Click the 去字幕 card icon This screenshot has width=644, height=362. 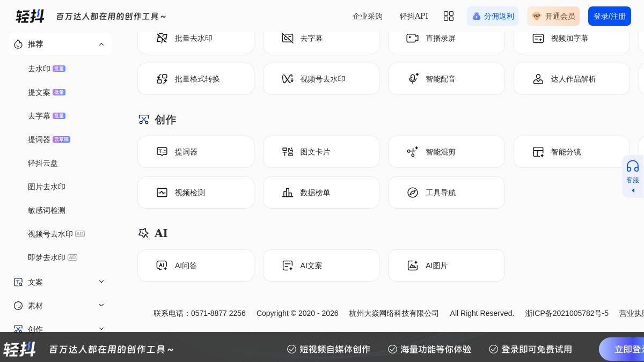(x=288, y=38)
